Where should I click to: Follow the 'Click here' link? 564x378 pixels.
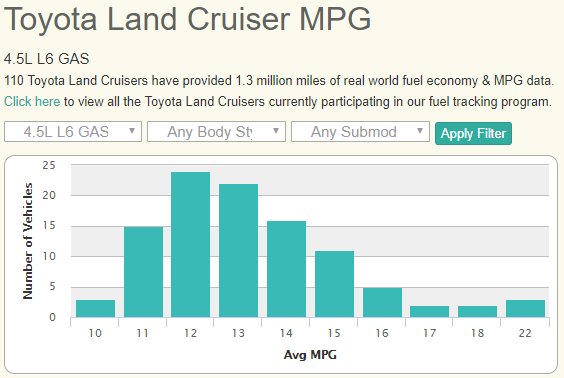(x=32, y=101)
